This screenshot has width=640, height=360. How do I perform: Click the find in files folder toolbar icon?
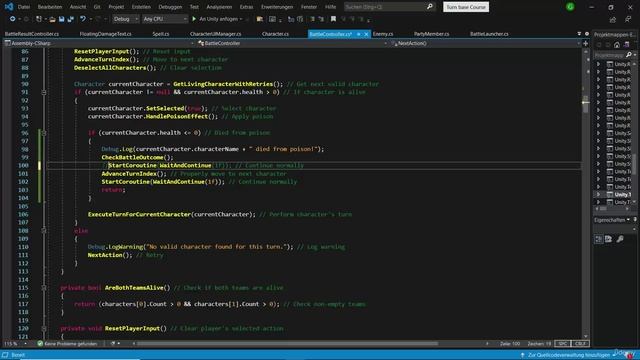pyautogui.click(x=260, y=19)
